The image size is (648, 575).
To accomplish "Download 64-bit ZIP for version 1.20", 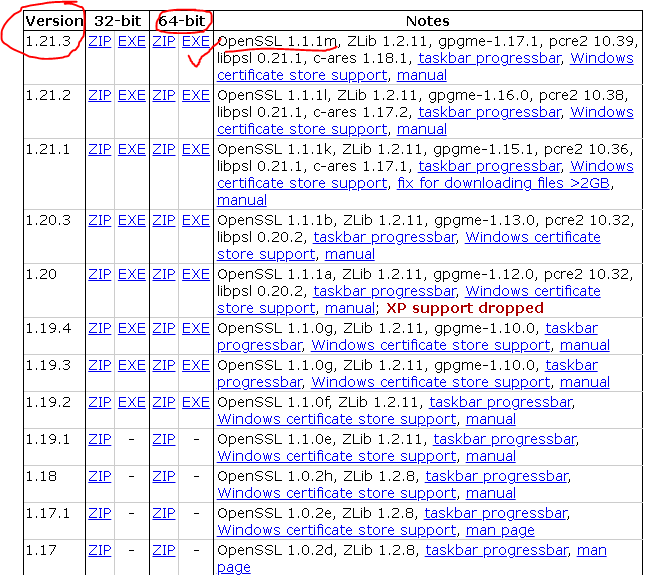I will (163, 274).
